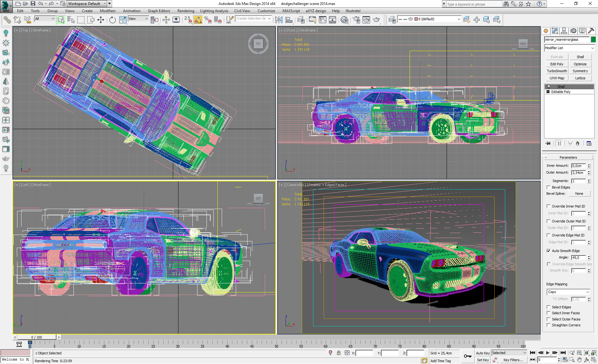Open the Curve Editor icon
This screenshot has height=364, width=598.
pos(323,20)
